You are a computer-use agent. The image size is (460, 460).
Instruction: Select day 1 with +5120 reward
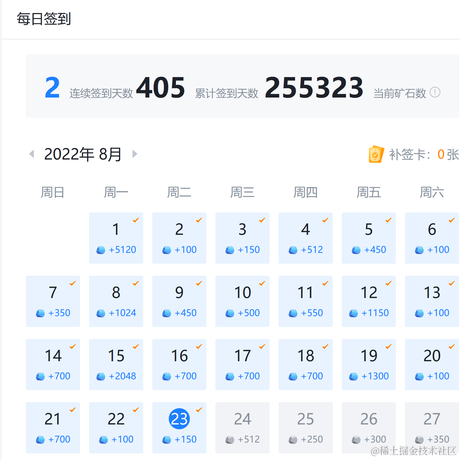click(x=116, y=238)
